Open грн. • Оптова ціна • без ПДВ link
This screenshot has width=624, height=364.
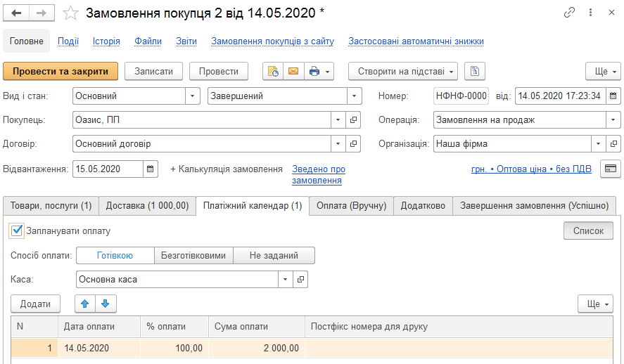point(531,169)
